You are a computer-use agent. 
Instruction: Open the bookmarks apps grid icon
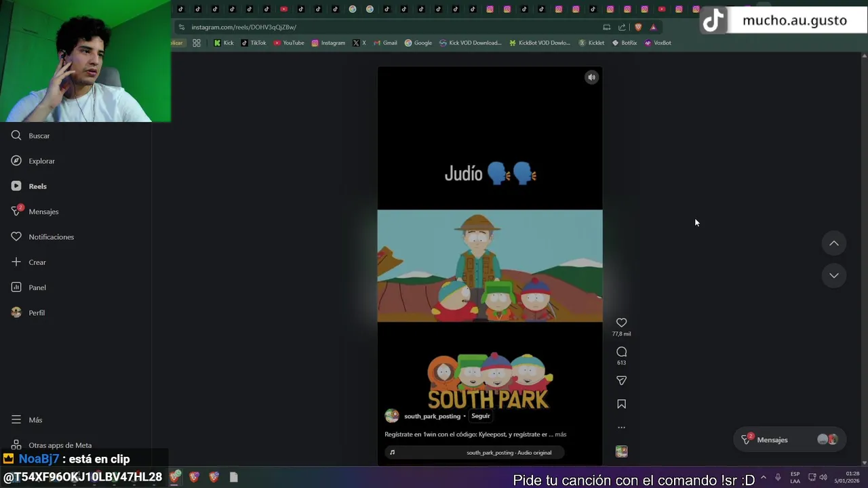197,43
